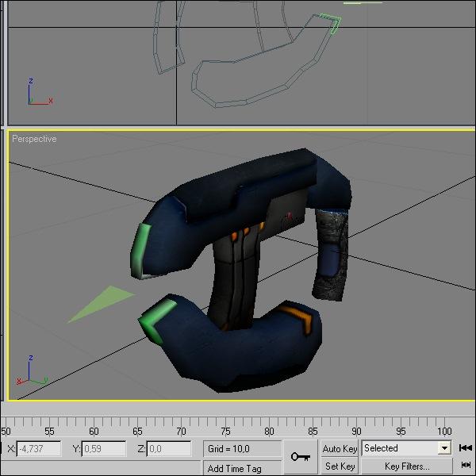This screenshot has height=476, width=476.
Task: Enable Auto Key animation mode
Action: (340, 449)
